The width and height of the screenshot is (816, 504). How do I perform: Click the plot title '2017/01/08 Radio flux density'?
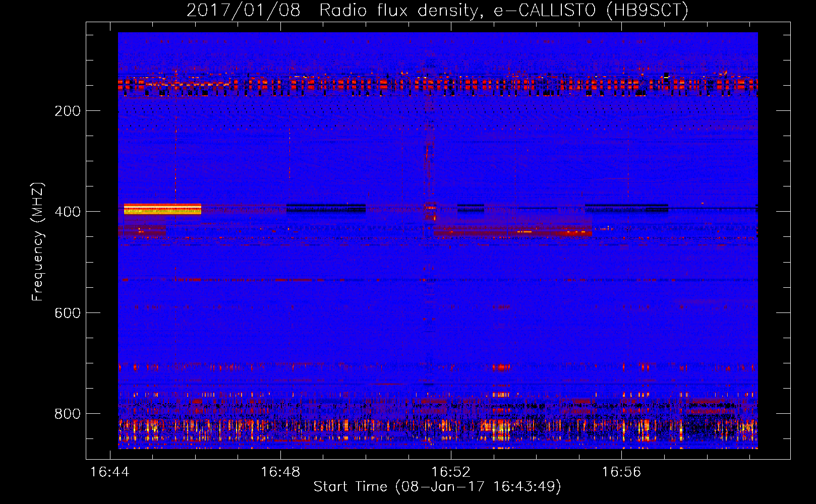click(x=437, y=10)
